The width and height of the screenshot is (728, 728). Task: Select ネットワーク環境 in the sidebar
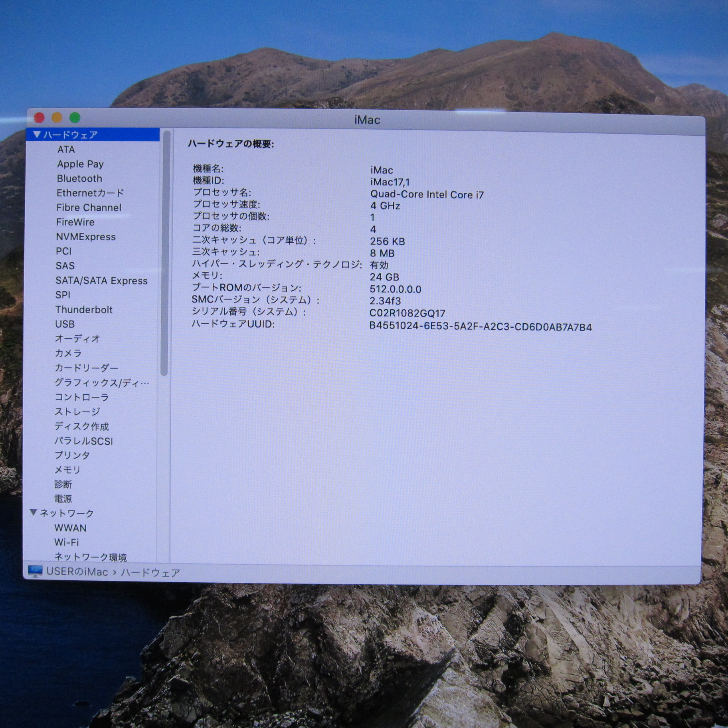(91, 557)
